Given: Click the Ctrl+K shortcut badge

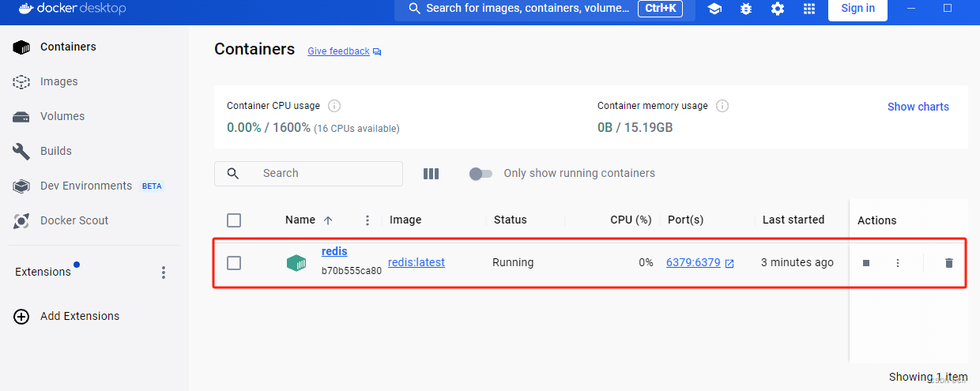Looking at the screenshot, I should pyautogui.click(x=659, y=9).
